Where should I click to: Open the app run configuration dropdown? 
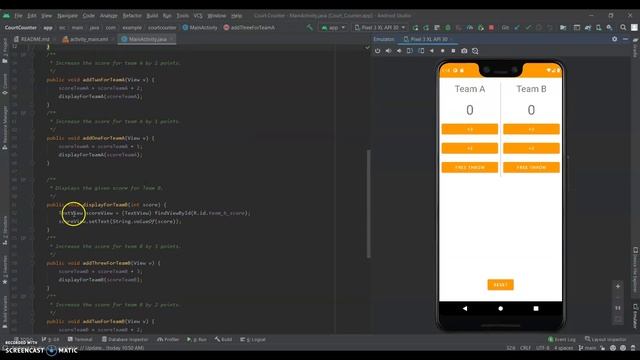pos(333,28)
